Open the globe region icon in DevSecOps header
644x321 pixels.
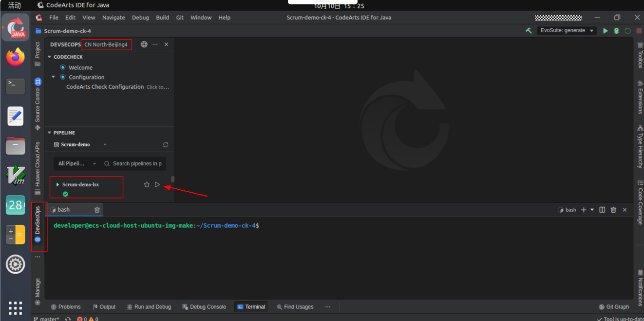(144, 44)
